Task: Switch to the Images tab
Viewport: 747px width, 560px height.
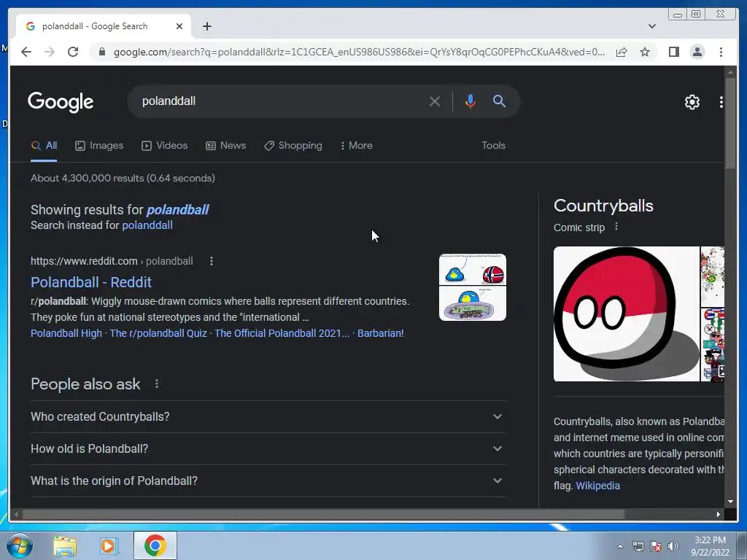Action: [x=99, y=146]
